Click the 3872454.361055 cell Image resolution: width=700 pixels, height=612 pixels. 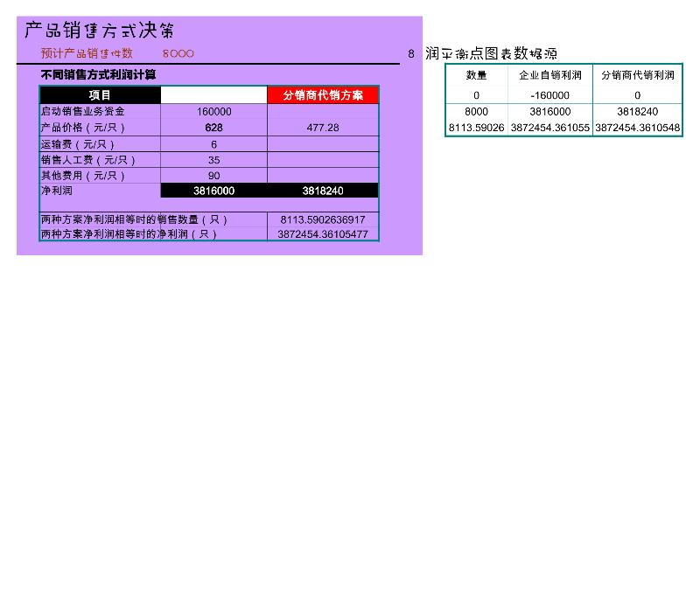(x=550, y=128)
